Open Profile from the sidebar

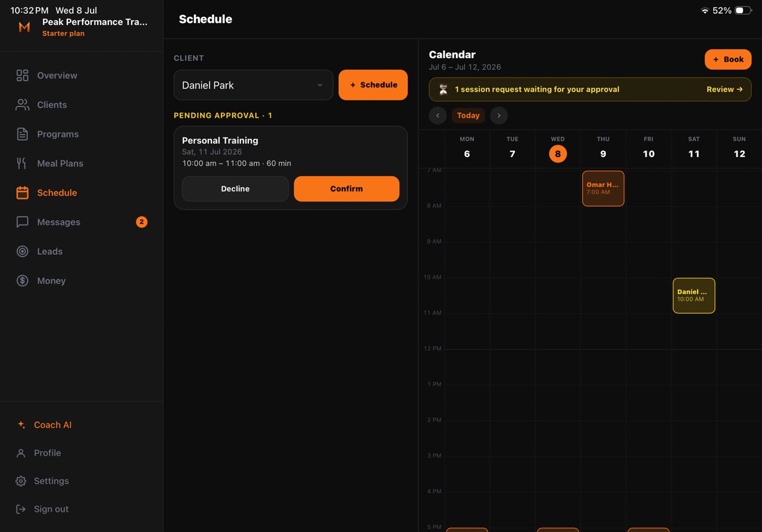tap(82, 453)
